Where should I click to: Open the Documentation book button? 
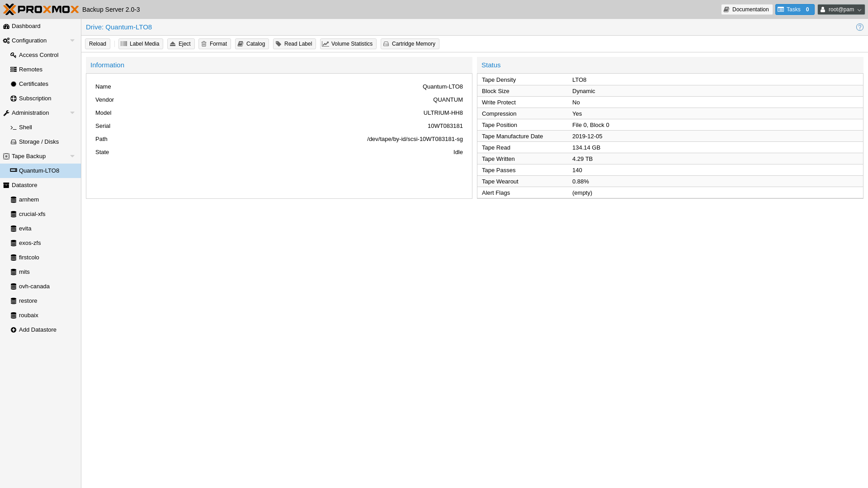pos(746,9)
